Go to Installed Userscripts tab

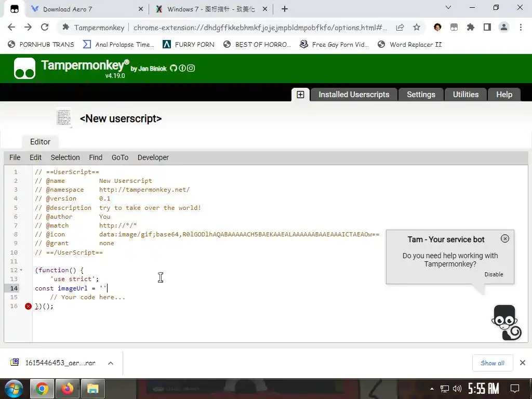353,95
